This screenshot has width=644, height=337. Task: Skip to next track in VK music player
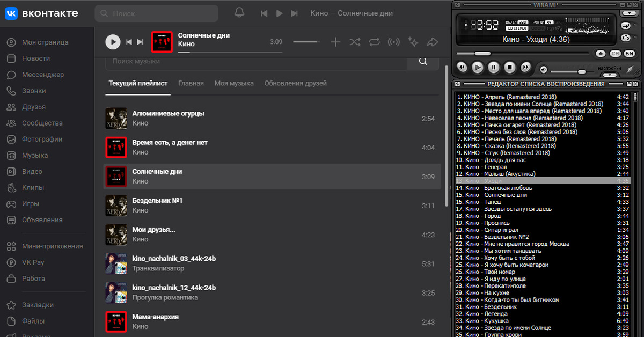[x=140, y=42]
